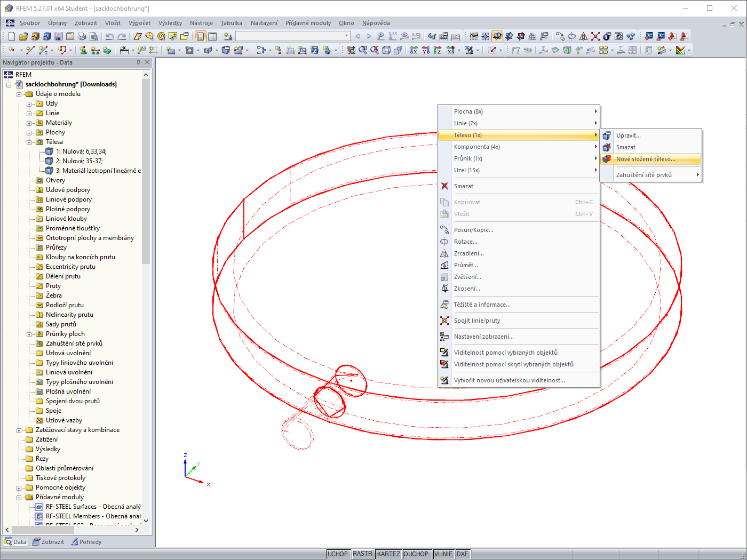Expand the Uzly tree node
The width and height of the screenshot is (747, 560).
(29, 103)
